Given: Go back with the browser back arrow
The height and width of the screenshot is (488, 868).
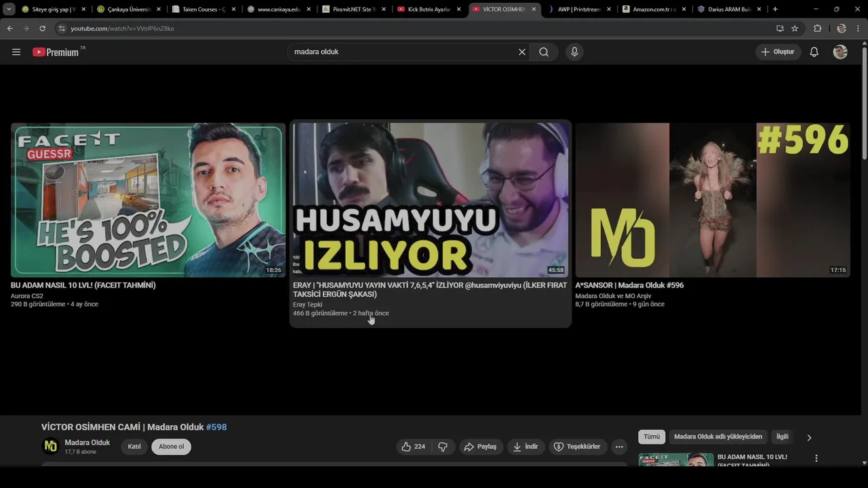Looking at the screenshot, I should 10,28.
